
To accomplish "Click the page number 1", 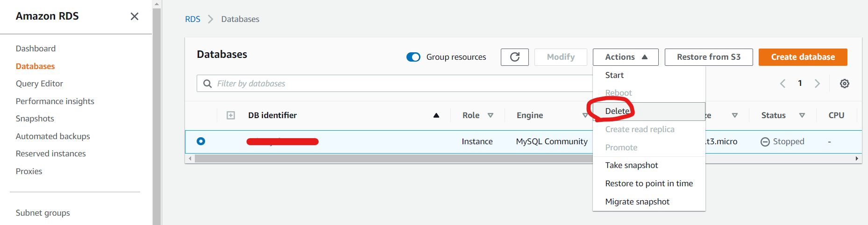I will click(x=800, y=83).
